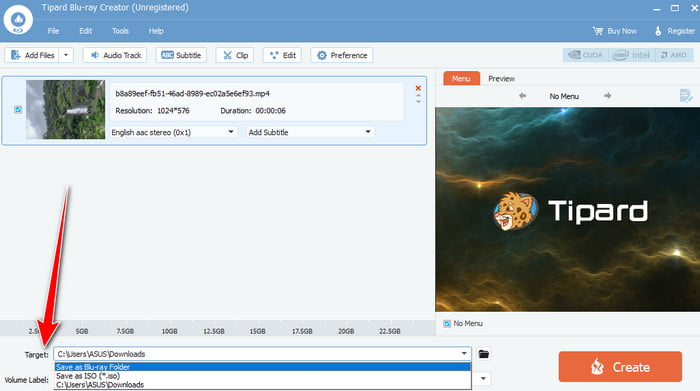Switch to the Menu tab
Viewport: 700px width, 391px height.
[x=461, y=79]
